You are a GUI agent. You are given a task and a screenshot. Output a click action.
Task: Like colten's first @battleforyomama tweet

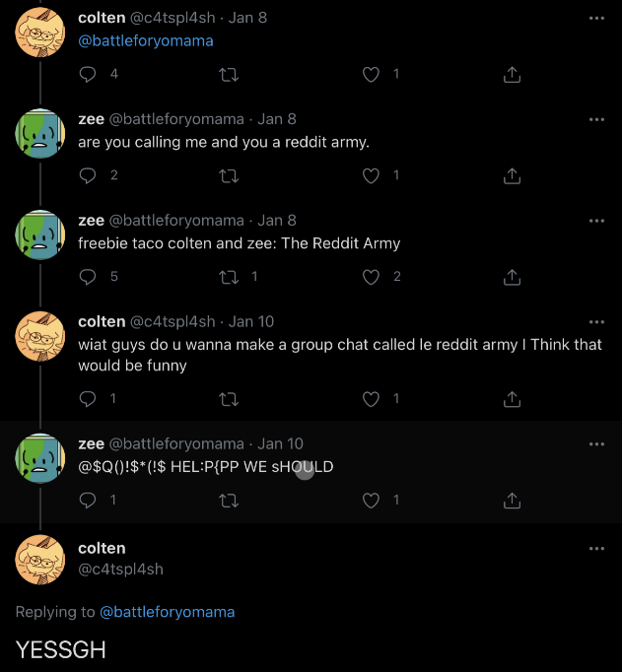[x=372, y=74]
